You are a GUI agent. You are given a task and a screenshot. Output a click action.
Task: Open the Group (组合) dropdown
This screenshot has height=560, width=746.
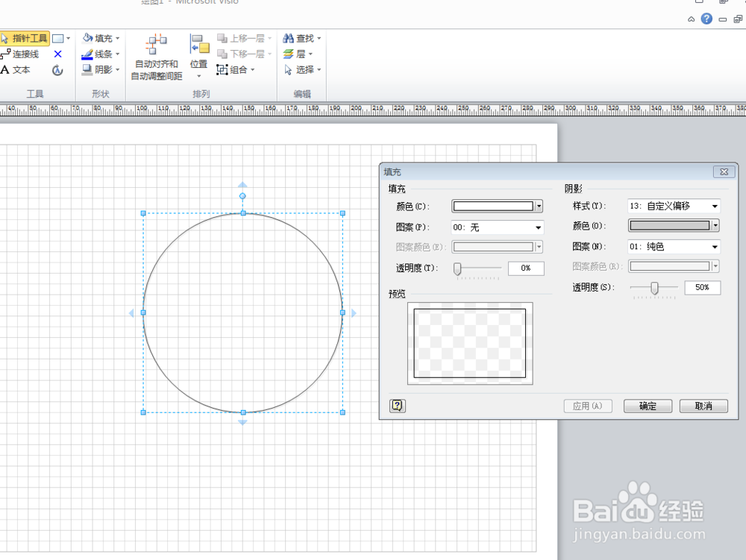(x=236, y=70)
